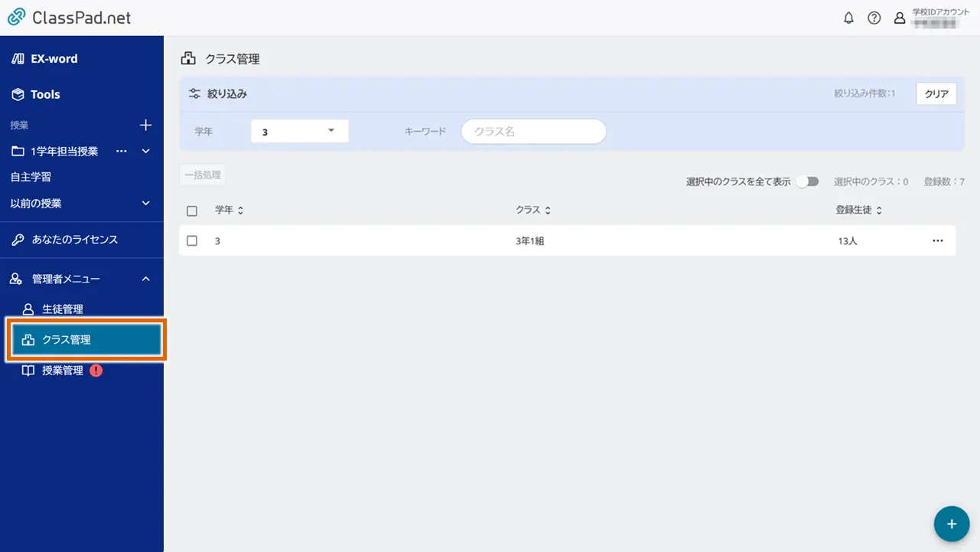Open 授業管理 in the sidebar
The height and width of the screenshot is (552, 980).
click(63, 371)
